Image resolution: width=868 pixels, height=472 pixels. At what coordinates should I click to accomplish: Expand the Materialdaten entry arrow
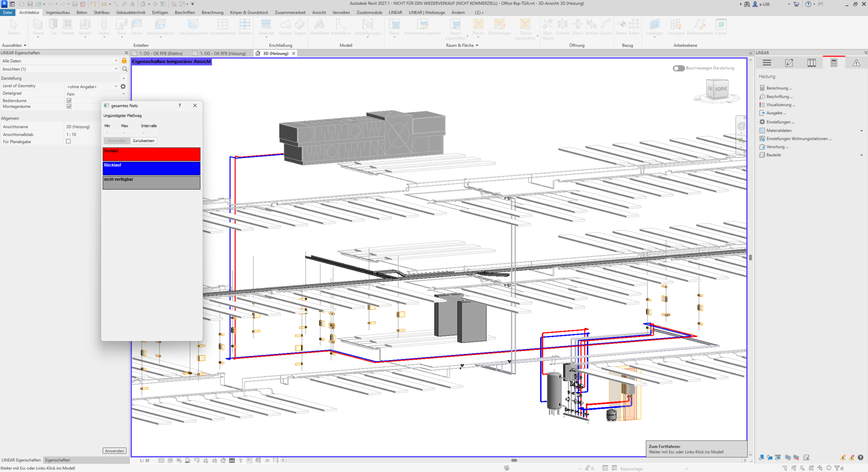[x=861, y=131]
